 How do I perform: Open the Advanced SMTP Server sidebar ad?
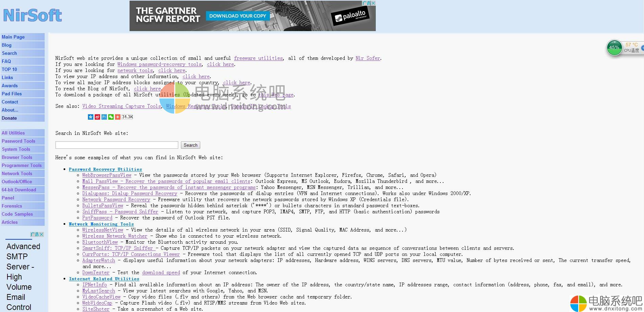(x=23, y=277)
